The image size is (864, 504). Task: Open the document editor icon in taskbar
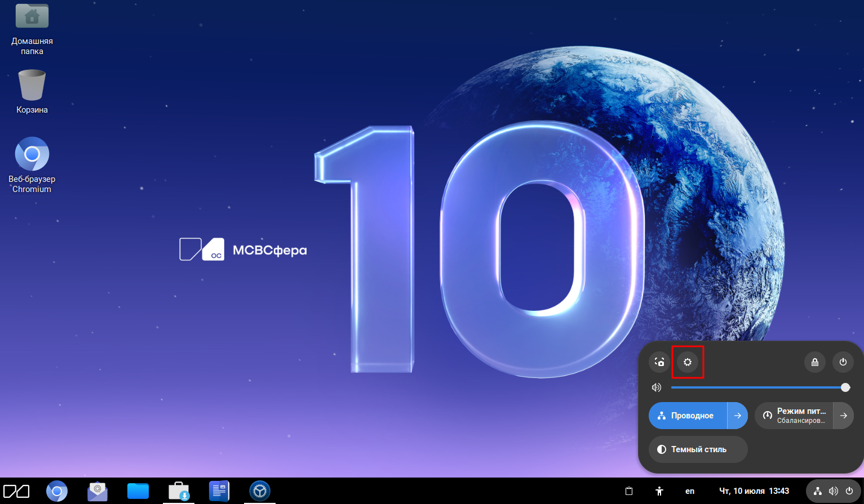click(x=219, y=491)
